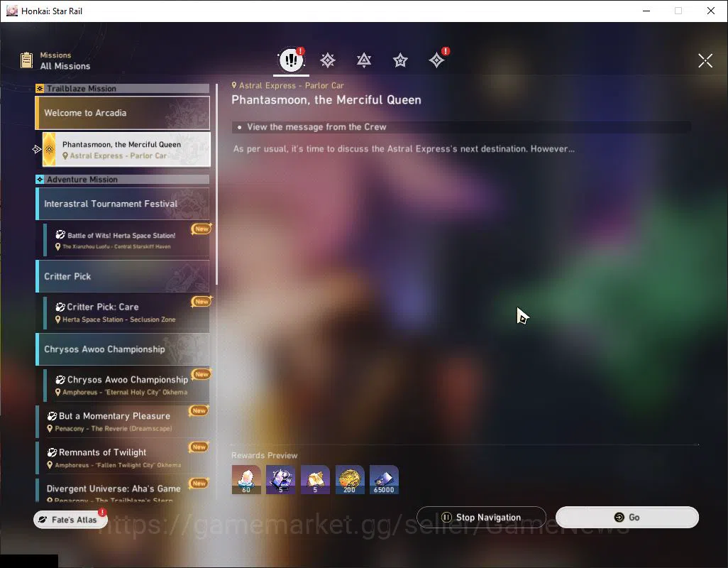Click the Rewards Preview label

click(x=264, y=455)
